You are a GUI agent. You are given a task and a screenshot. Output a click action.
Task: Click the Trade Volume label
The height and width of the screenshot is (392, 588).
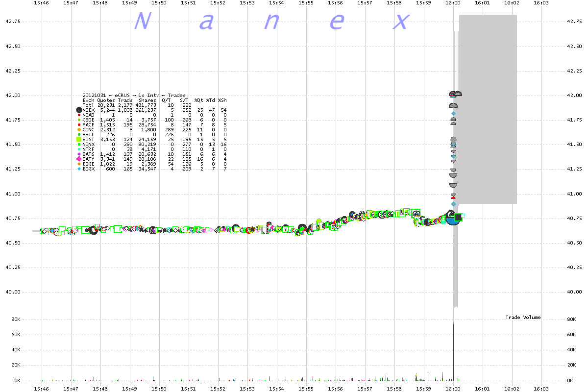523,318
